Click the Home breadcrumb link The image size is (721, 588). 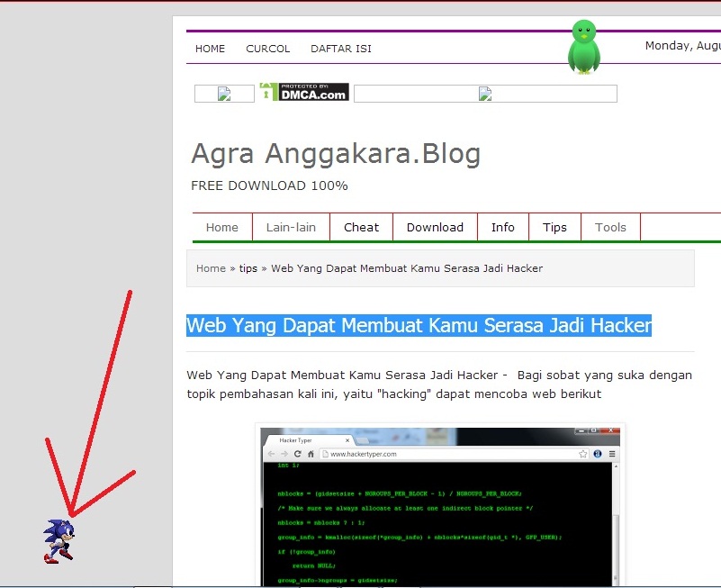tap(211, 268)
